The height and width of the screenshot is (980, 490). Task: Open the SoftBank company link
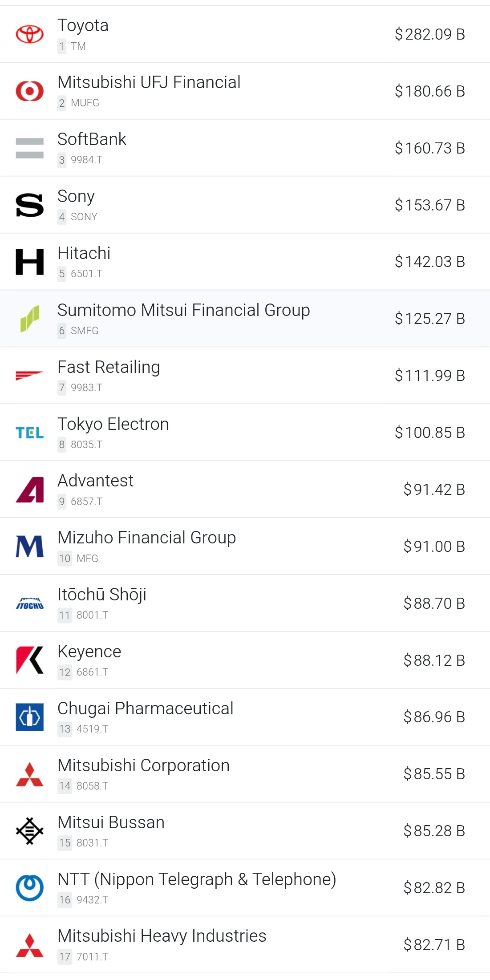point(92,139)
